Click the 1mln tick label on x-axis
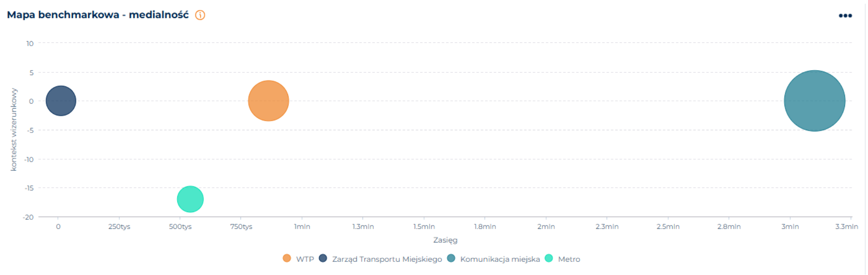Screen dimensions: 868x275 point(302,227)
